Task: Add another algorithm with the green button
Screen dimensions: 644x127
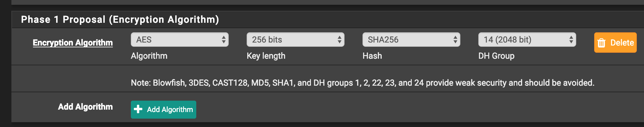Action: [164, 110]
